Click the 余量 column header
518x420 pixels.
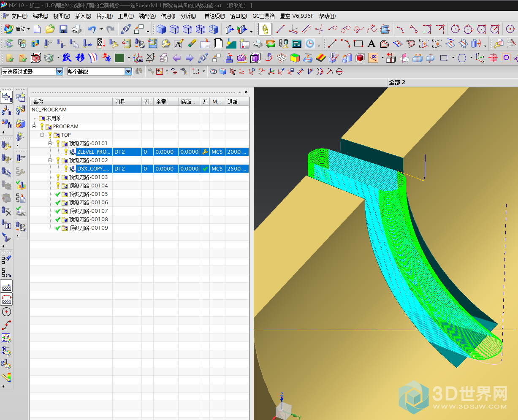coord(166,102)
